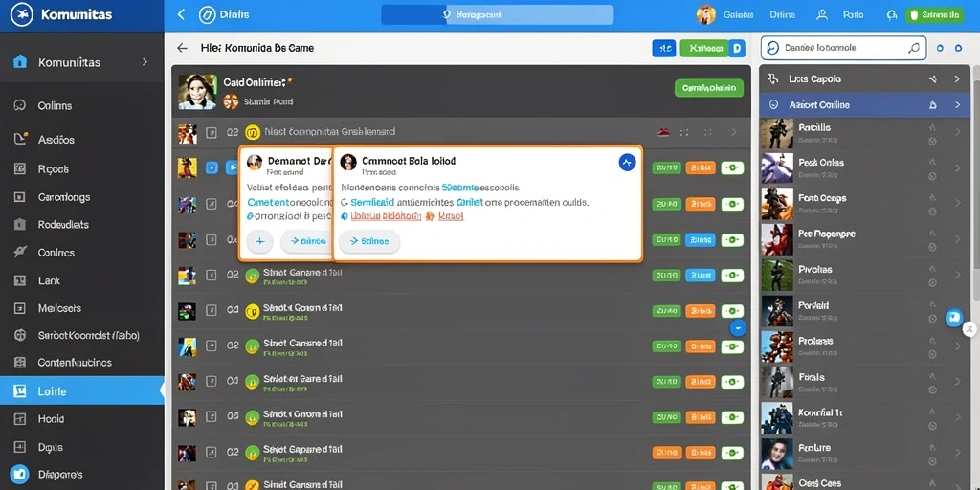The width and height of the screenshot is (980, 490).
Task: Toggle the checkbox in Nest community header row
Action: (212, 132)
